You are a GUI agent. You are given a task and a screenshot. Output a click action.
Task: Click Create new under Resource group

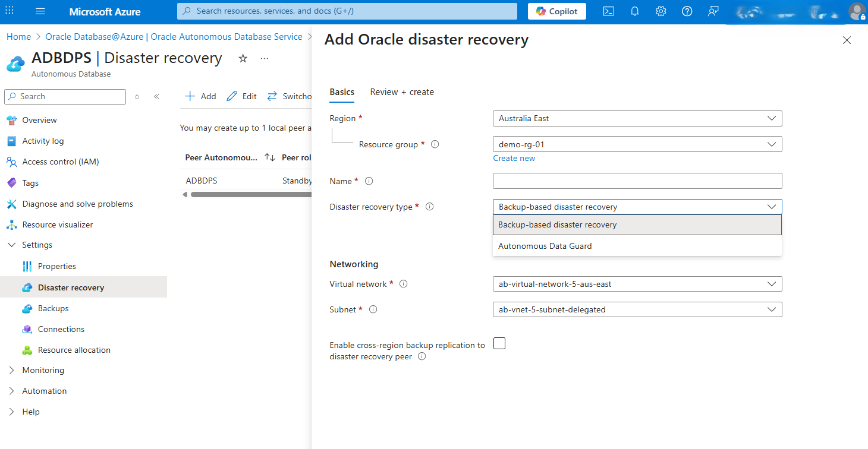514,157
